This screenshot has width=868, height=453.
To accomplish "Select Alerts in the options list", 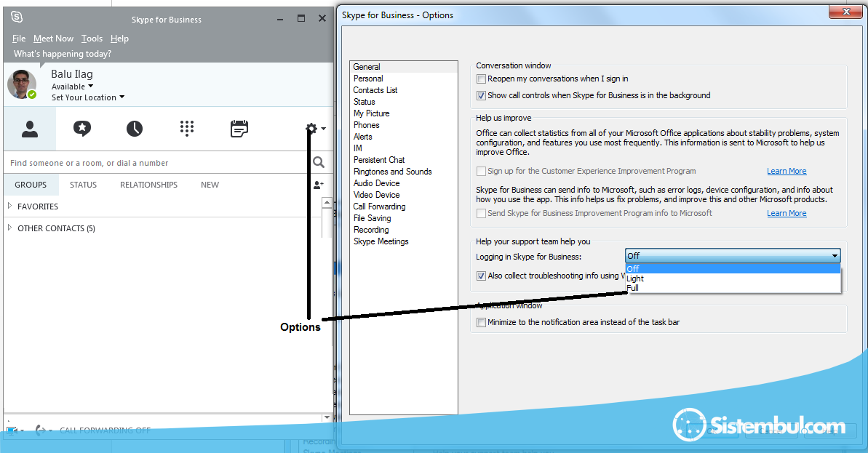I will (404, 137).
